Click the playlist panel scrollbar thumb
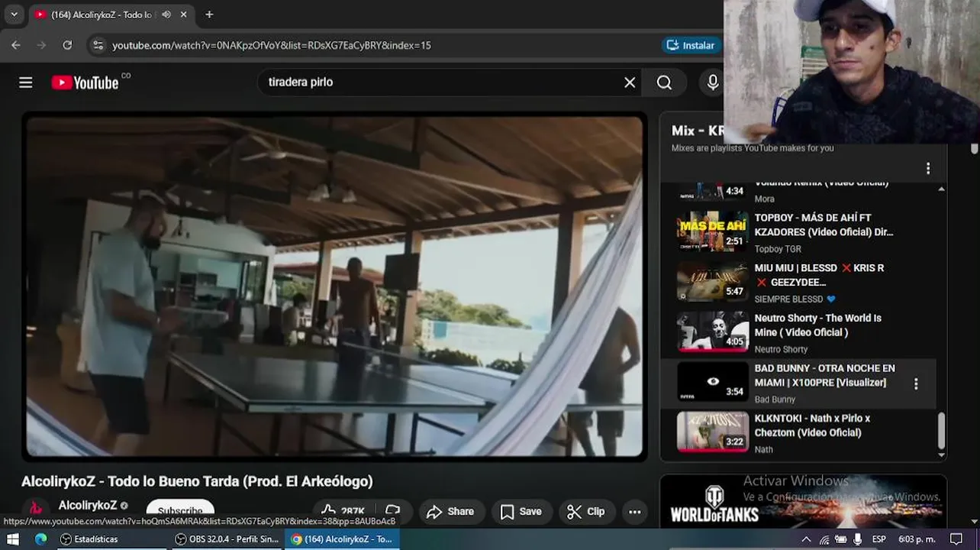Image resolution: width=980 pixels, height=550 pixels. pyautogui.click(x=941, y=432)
